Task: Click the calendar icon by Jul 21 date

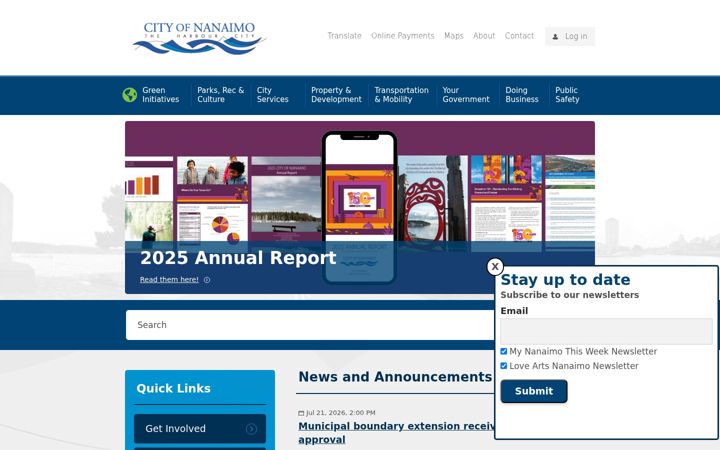Action: pos(301,413)
